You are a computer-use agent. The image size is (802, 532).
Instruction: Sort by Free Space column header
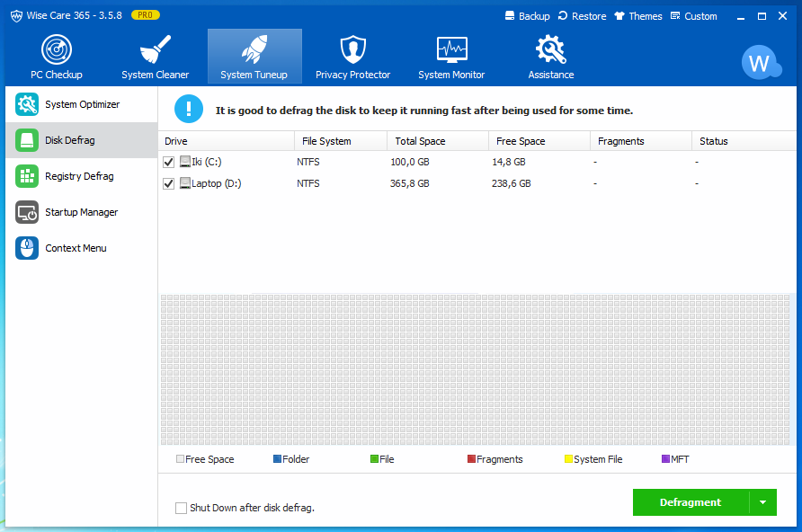[539, 141]
